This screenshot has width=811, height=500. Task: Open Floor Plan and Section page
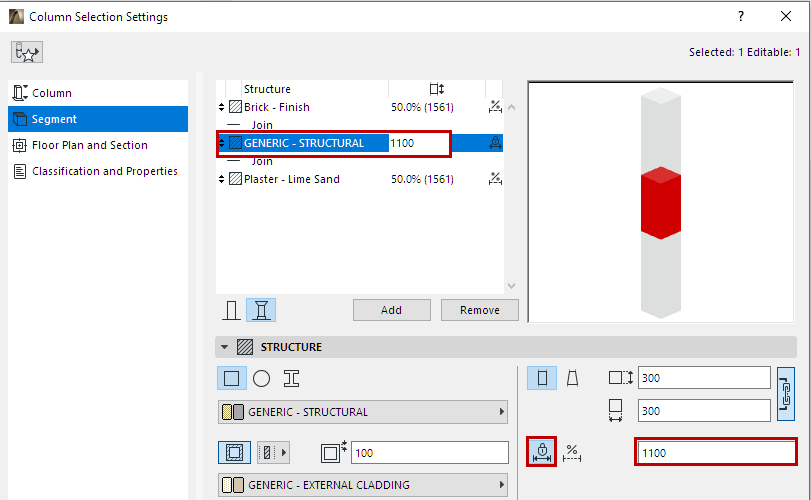(98, 145)
